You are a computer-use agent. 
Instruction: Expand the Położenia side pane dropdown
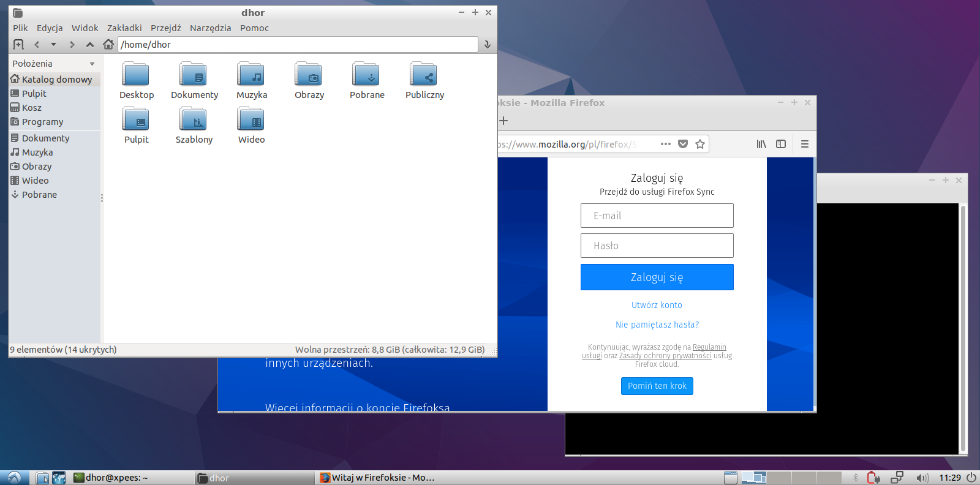click(x=92, y=64)
